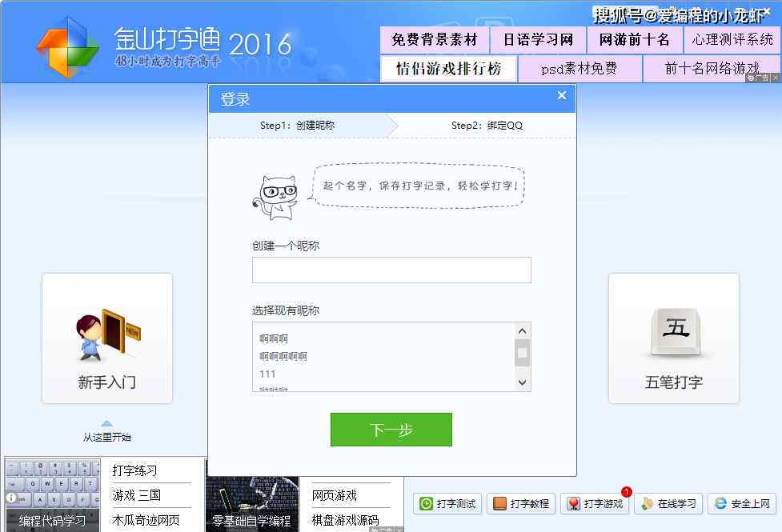This screenshot has height=532, width=782.
Task: Click the 打字测试 button
Action: (x=447, y=503)
